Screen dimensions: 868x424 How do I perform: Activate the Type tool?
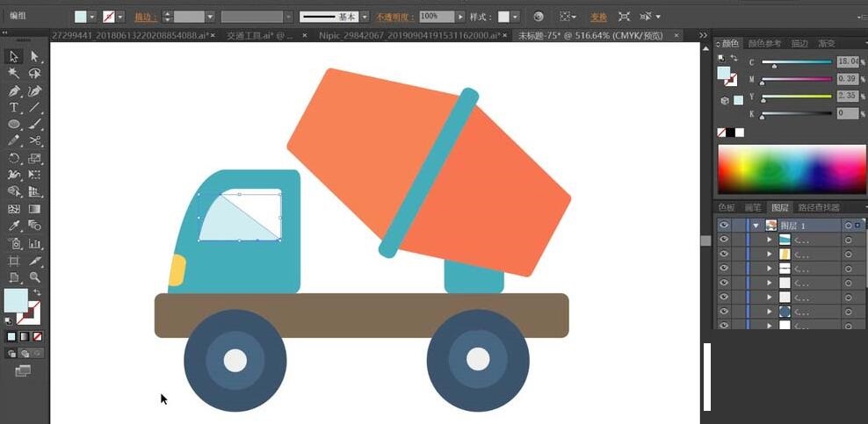pos(14,108)
